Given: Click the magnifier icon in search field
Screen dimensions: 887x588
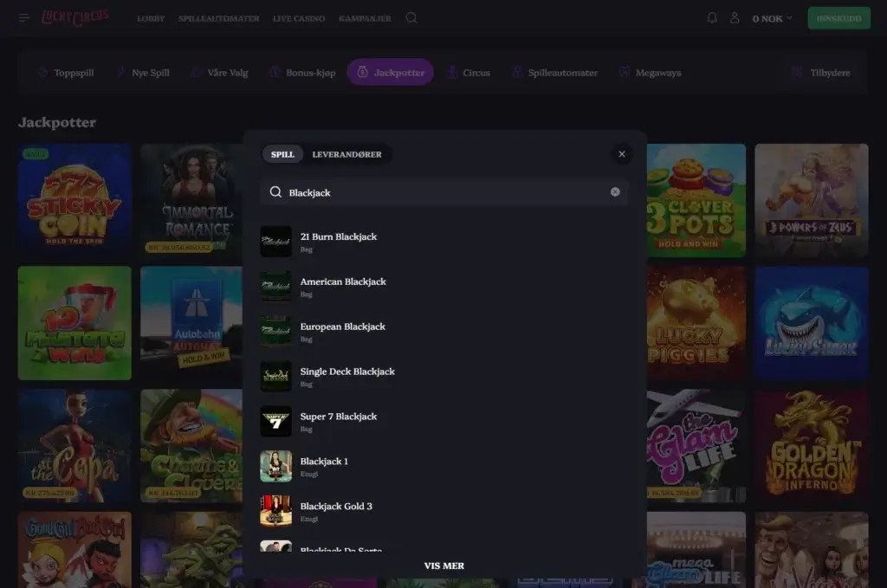Looking at the screenshot, I should (275, 192).
